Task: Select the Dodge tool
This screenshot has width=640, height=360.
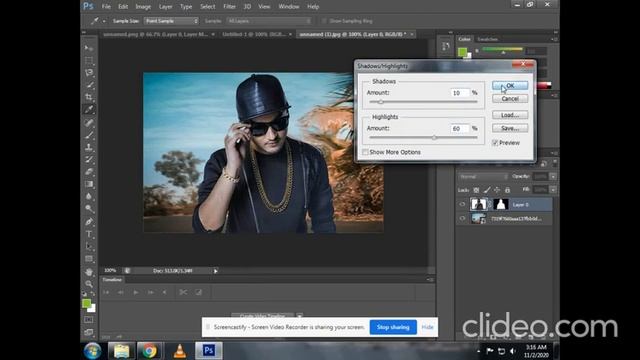Action: (x=89, y=209)
